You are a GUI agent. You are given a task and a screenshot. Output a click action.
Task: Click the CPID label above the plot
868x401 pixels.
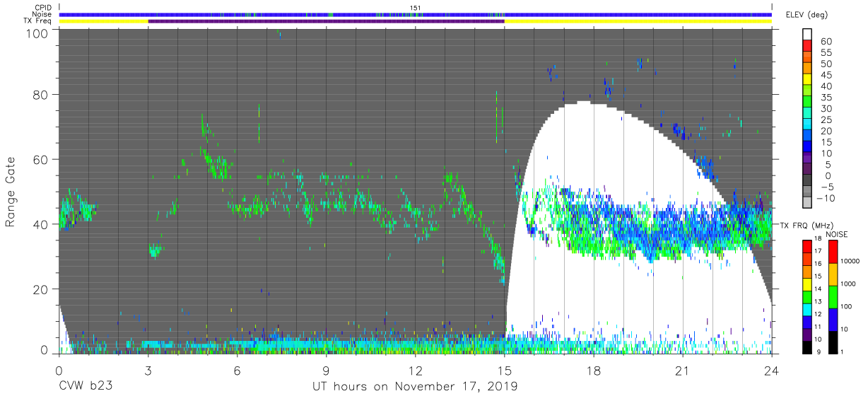pyautogui.click(x=44, y=8)
